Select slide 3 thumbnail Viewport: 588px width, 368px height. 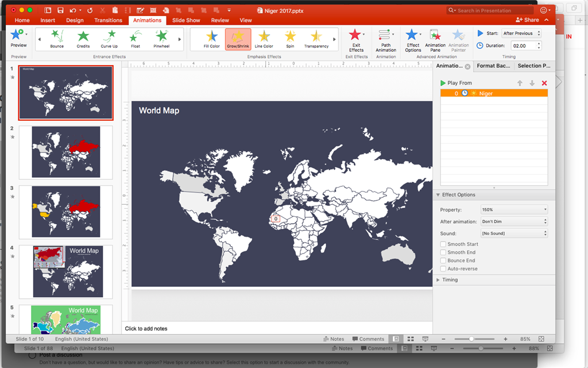pyautogui.click(x=66, y=212)
